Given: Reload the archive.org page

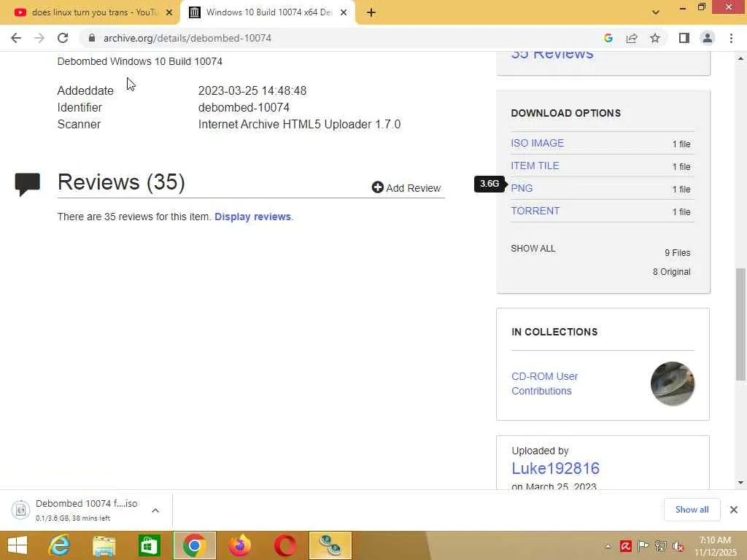Looking at the screenshot, I should coord(63,38).
